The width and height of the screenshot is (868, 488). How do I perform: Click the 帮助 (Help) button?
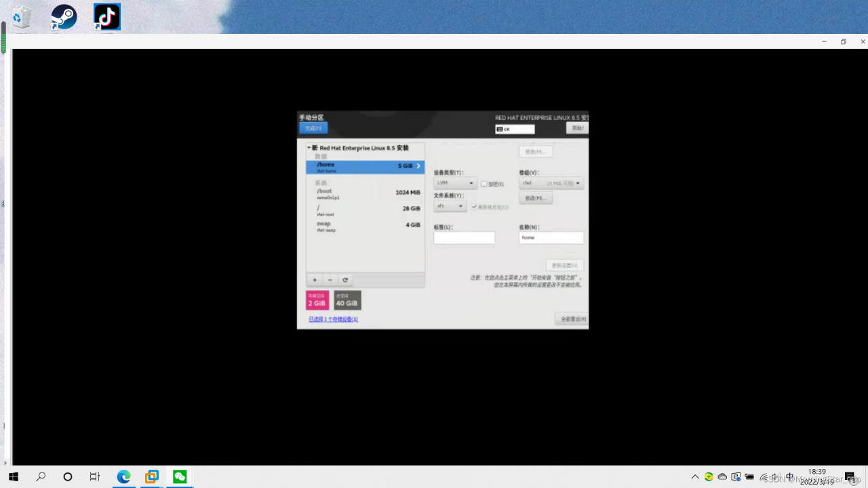coord(577,128)
